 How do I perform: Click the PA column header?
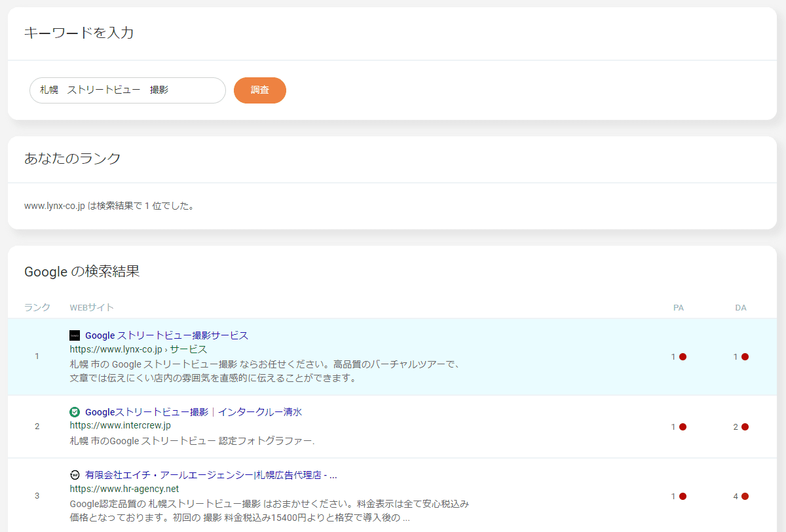pyautogui.click(x=679, y=308)
